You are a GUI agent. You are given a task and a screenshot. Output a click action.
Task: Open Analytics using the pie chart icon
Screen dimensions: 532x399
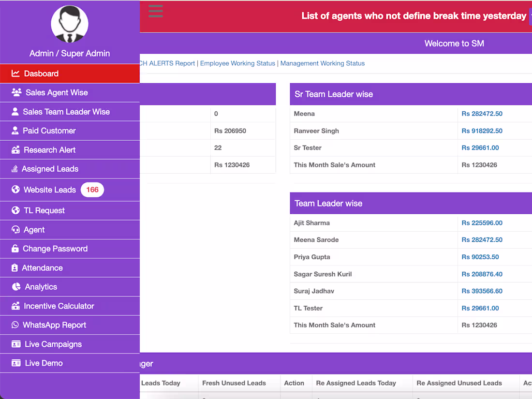(15, 287)
